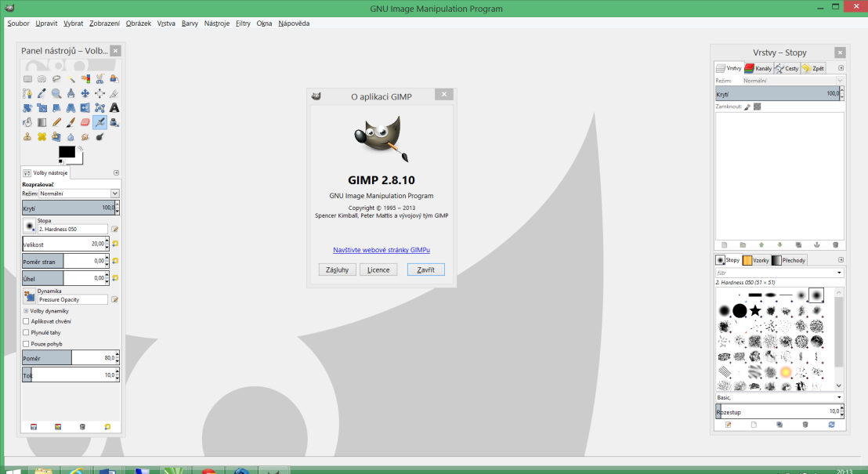Select the Paths tool

point(27,93)
